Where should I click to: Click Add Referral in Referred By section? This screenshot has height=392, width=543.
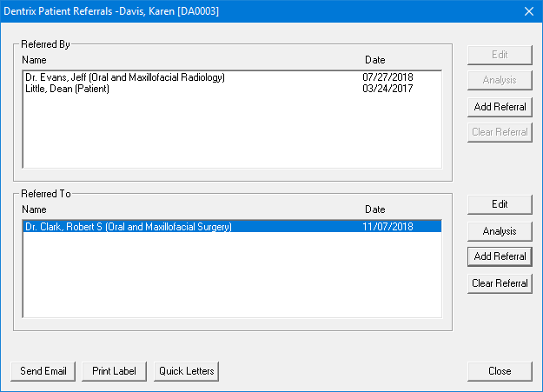pos(500,106)
